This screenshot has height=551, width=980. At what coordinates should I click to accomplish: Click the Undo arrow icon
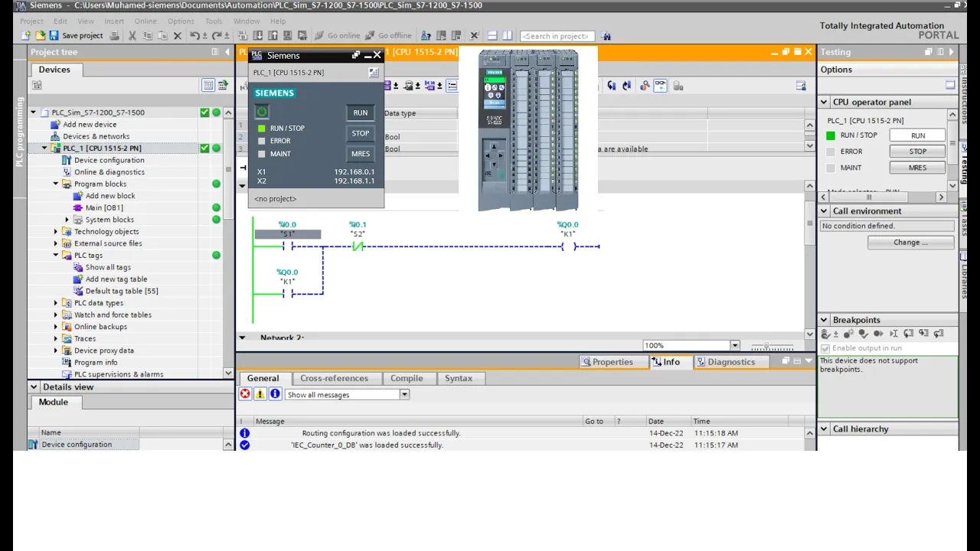point(195,36)
